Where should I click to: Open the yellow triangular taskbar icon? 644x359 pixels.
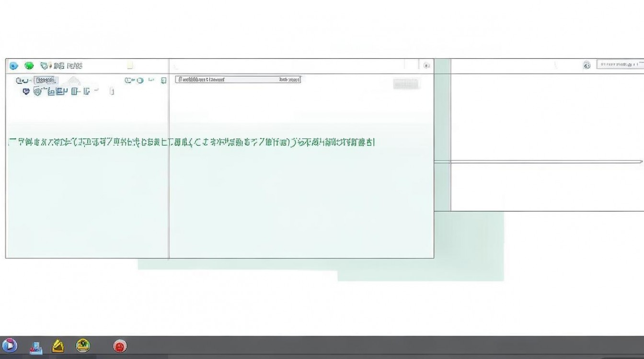[x=58, y=346]
